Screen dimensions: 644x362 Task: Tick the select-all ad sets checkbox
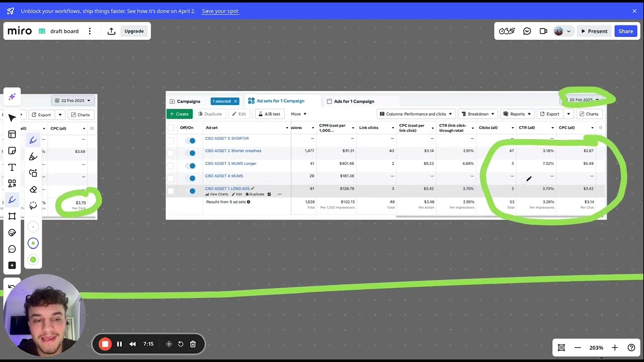point(171,128)
